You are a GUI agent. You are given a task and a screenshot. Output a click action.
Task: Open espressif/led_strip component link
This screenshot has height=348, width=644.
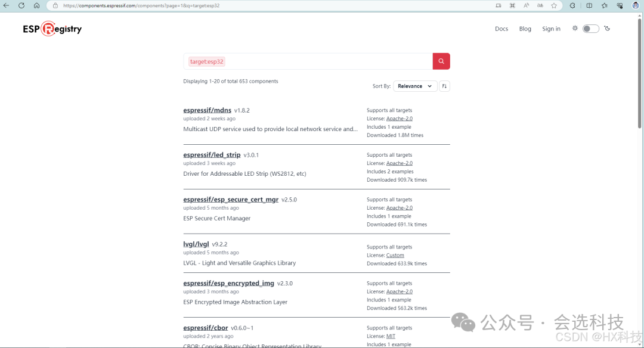click(212, 155)
